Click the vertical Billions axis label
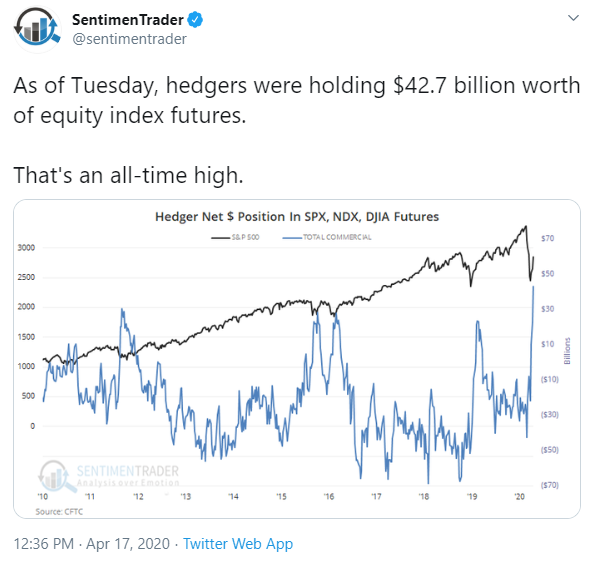 coord(567,351)
